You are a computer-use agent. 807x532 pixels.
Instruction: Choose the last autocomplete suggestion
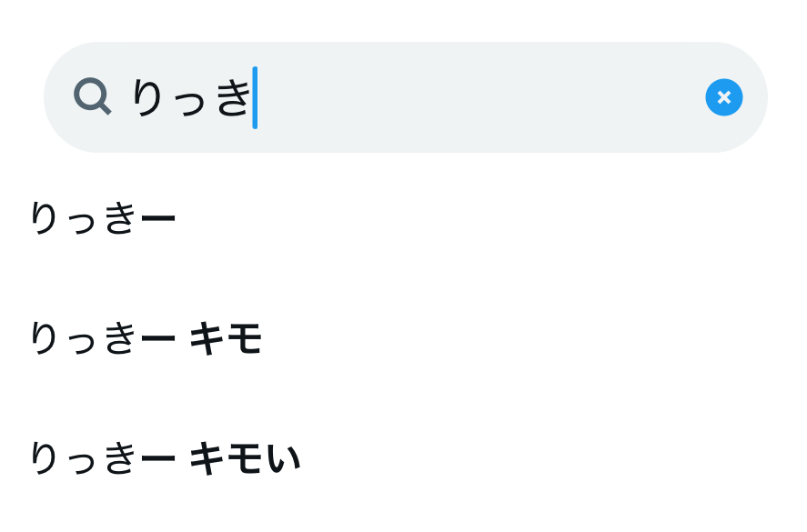coord(165,458)
